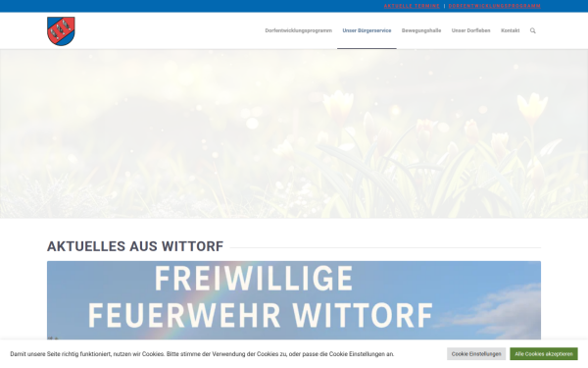Open the Unser Dorfleben menu

point(470,30)
